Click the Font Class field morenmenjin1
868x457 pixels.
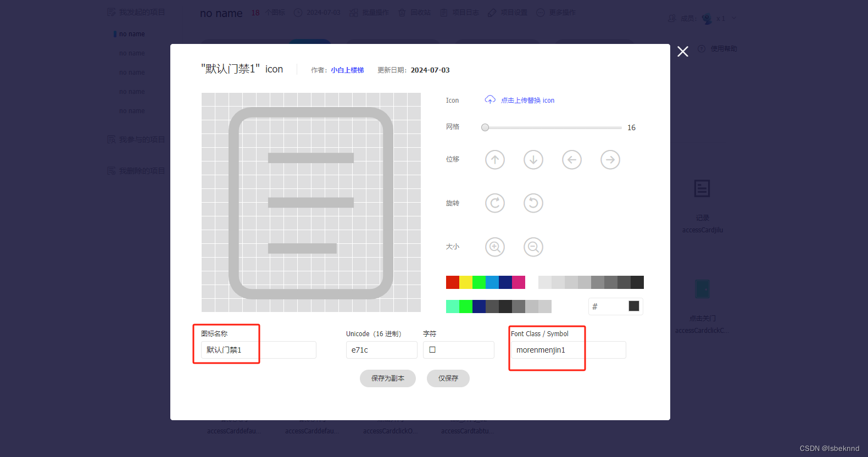coord(569,350)
